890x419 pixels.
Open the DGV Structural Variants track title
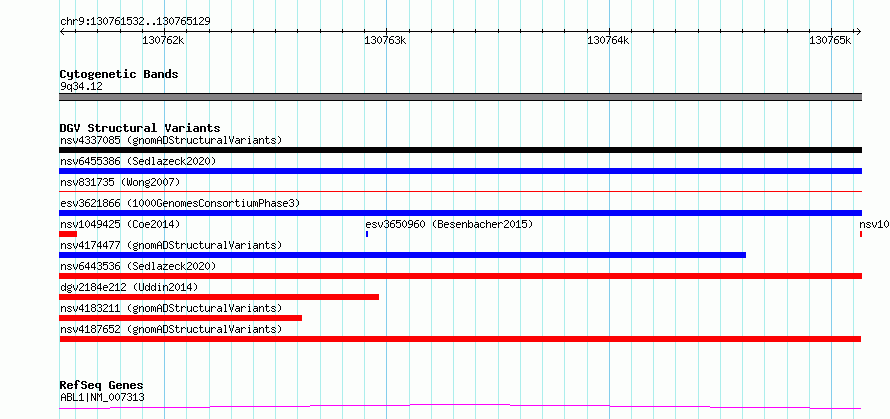pos(140,128)
